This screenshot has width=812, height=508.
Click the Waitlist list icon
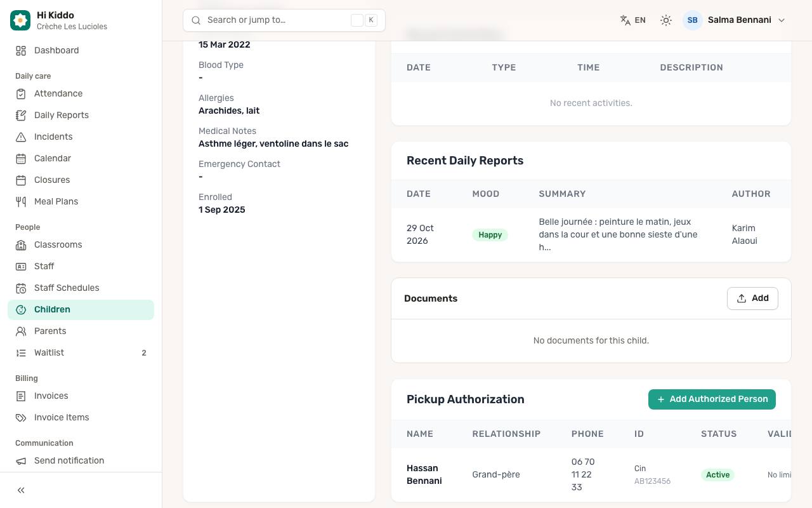(21, 352)
